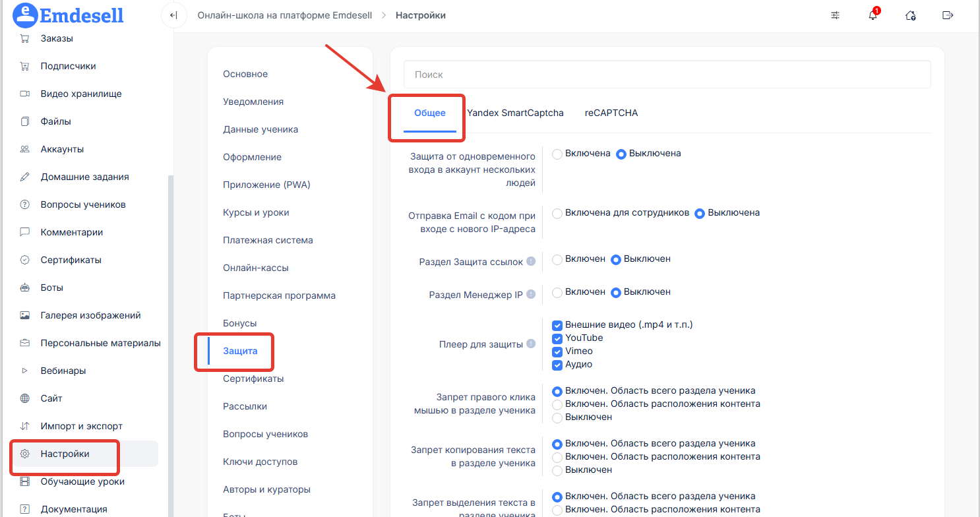
Task: Open the Боты sidebar icon
Action: (x=25, y=288)
